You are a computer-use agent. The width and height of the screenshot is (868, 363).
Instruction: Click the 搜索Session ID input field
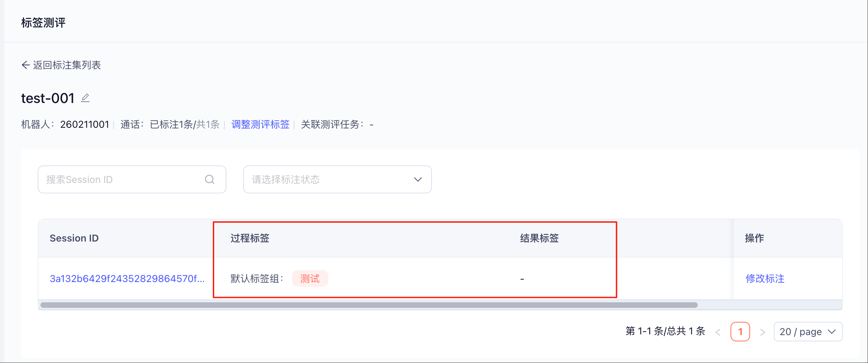point(132,179)
